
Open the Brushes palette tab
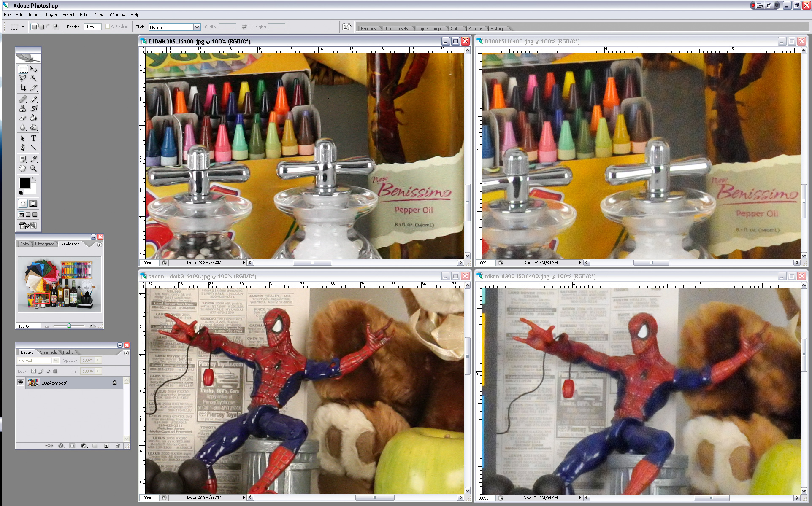click(x=368, y=28)
